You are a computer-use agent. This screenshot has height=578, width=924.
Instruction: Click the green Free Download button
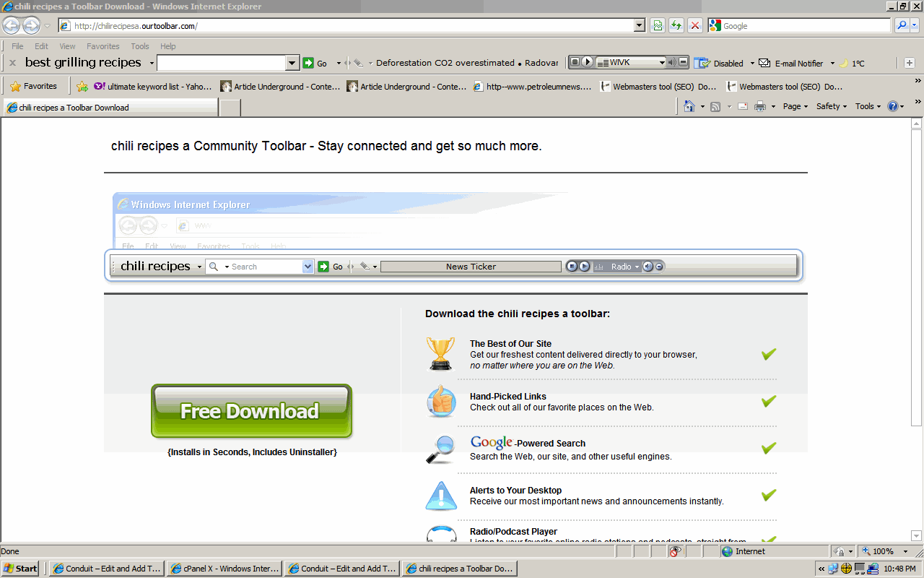[251, 411]
